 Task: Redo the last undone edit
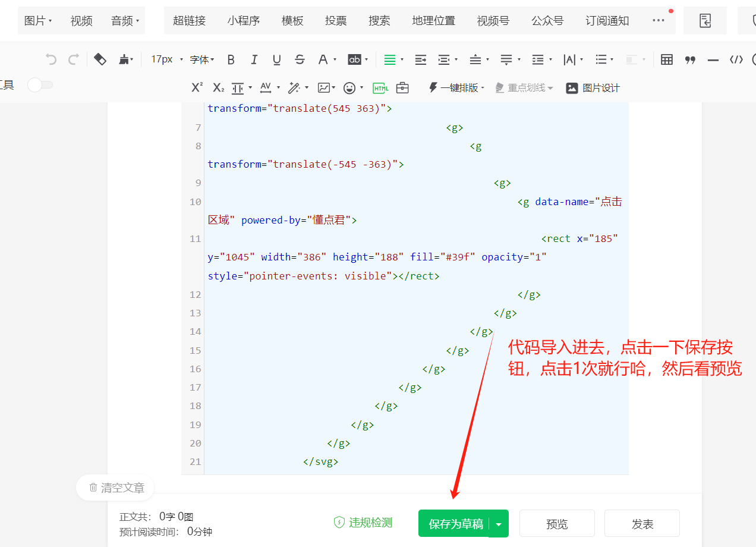click(x=74, y=59)
